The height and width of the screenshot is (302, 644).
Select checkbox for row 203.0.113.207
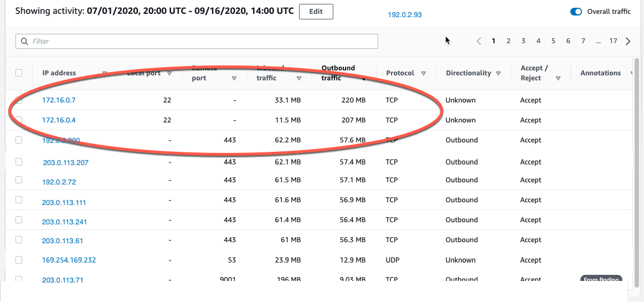[x=19, y=162]
